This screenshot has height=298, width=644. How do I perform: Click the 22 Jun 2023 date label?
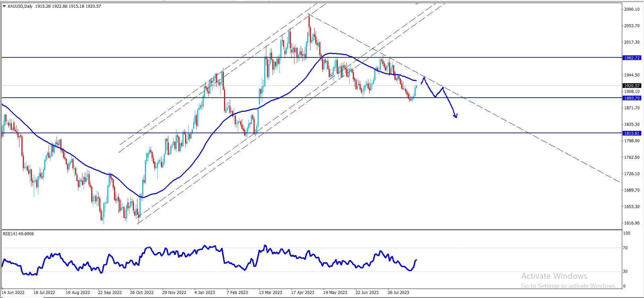367,293
